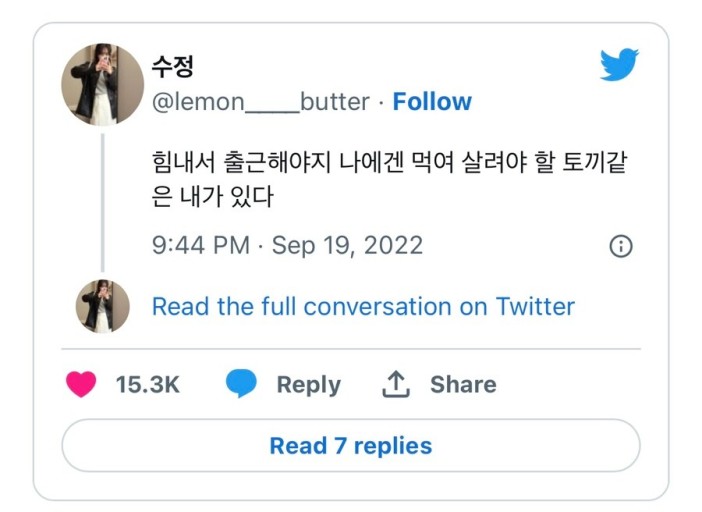Follow the @lemon____butter account

[x=432, y=102]
